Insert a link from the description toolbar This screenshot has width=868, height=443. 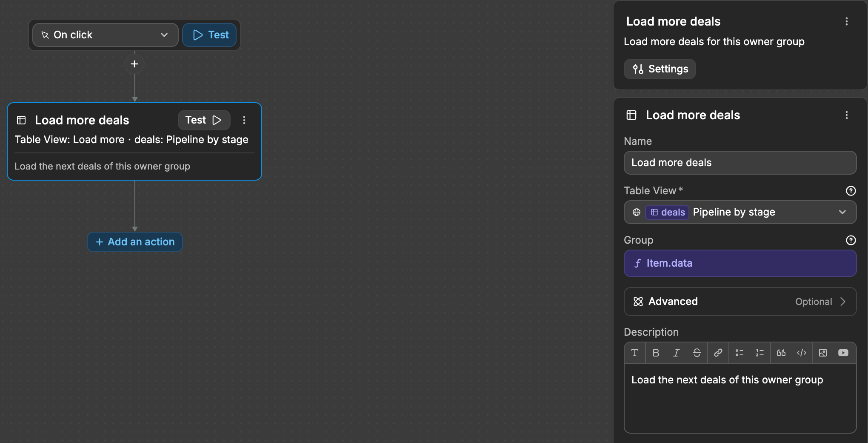pyautogui.click(x=718, y=353)
